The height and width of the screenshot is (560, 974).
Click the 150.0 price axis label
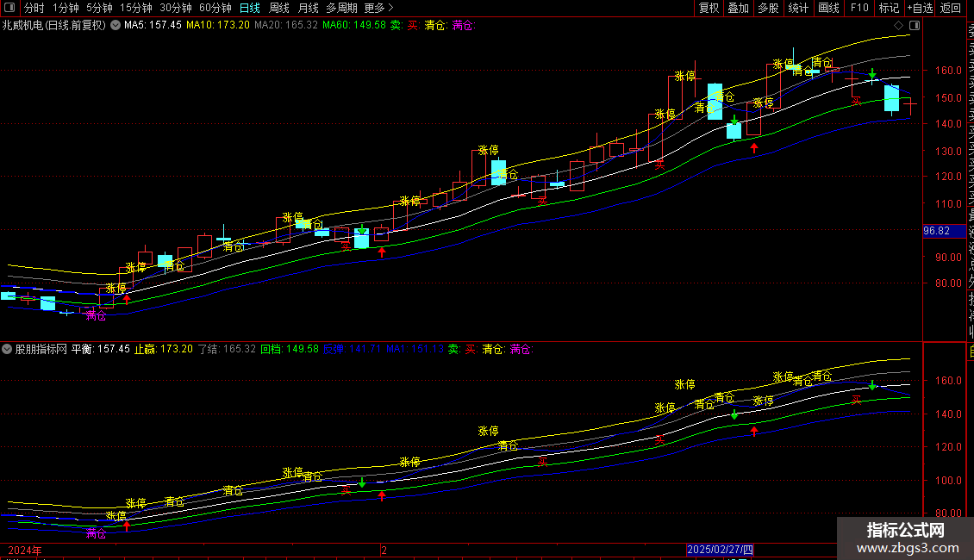point(948,97)
